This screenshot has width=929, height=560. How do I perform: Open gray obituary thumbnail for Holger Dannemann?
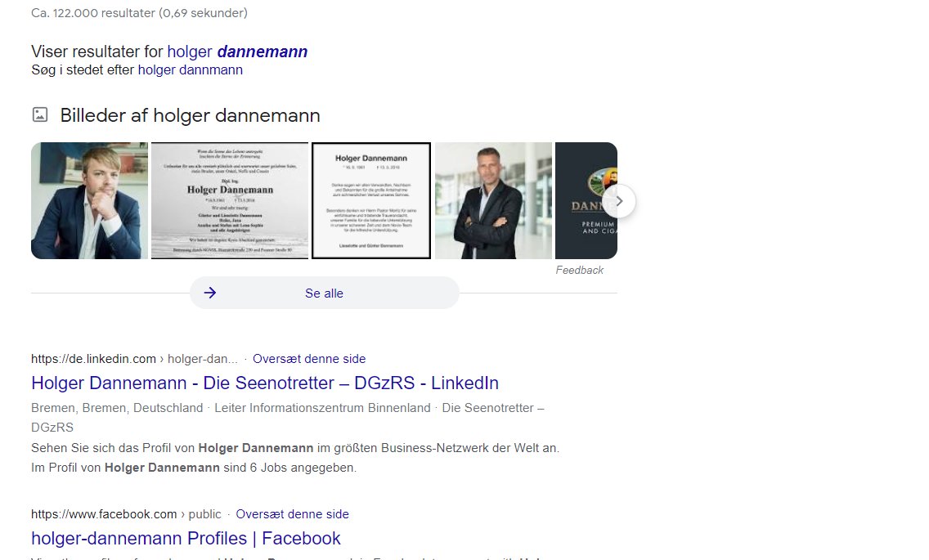pyautogui.click(x=230, y=200)
